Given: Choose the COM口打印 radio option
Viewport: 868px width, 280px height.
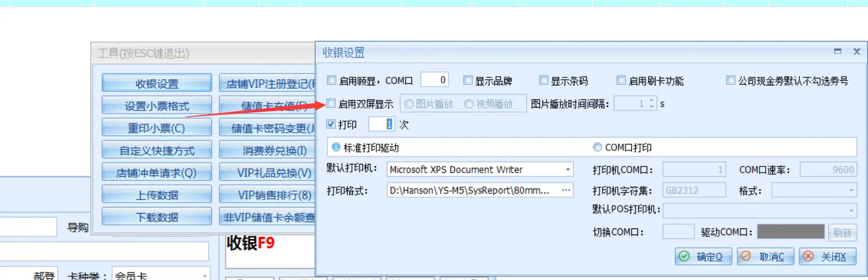Looking at the screenshot, I should (x=597, y=147).
